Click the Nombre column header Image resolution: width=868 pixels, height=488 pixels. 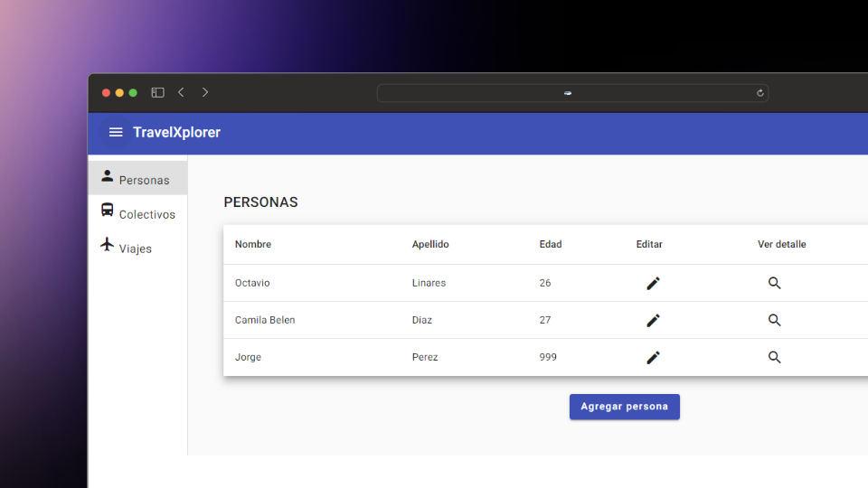pyautogui.click(x=253, y=244)
